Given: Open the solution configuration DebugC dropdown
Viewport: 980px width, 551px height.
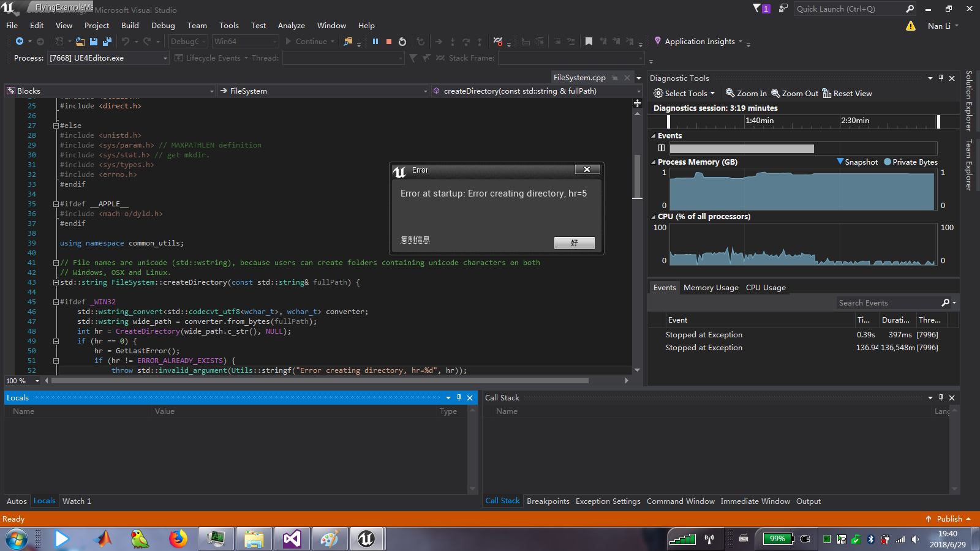Looking at the screenshot, I should (188, 41).
